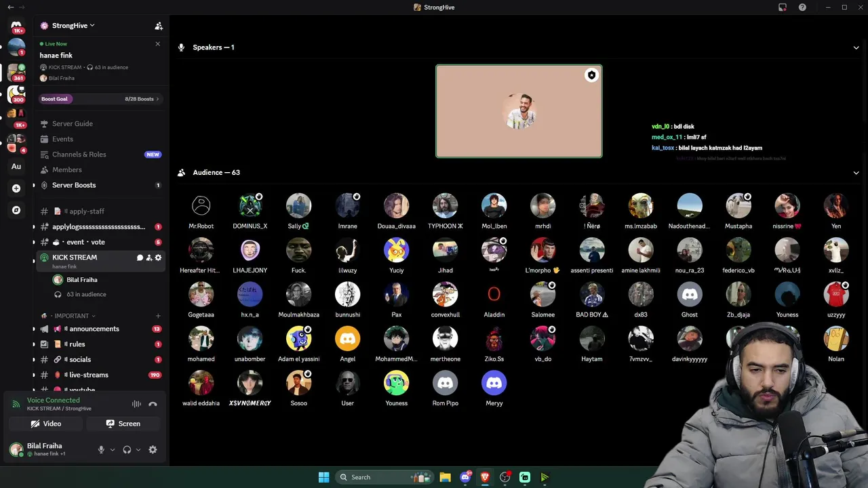
Task: Click create invite icon on KICK STREAM
Action: [x=149, y=258]
